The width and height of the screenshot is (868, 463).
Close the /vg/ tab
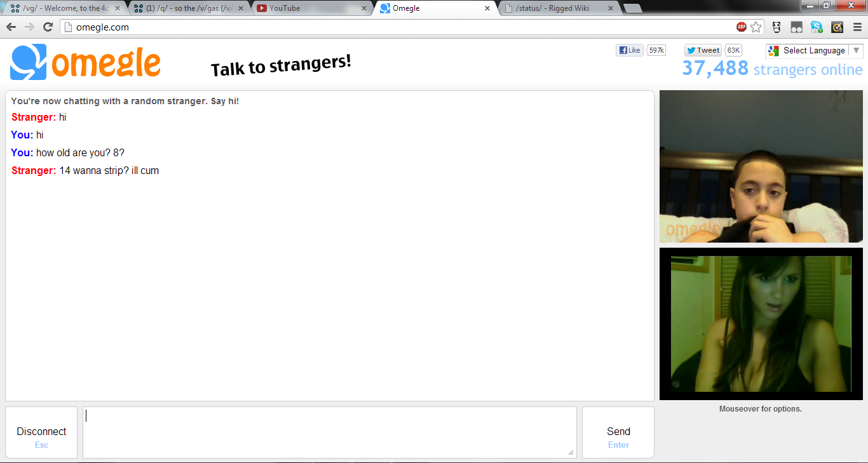click(117, 8)
